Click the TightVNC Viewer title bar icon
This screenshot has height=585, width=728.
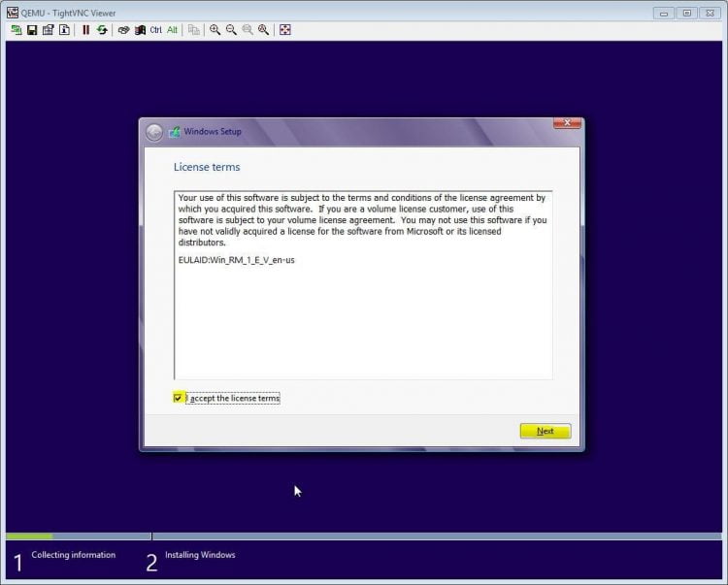pyautogui.click(x=12, y=13)
